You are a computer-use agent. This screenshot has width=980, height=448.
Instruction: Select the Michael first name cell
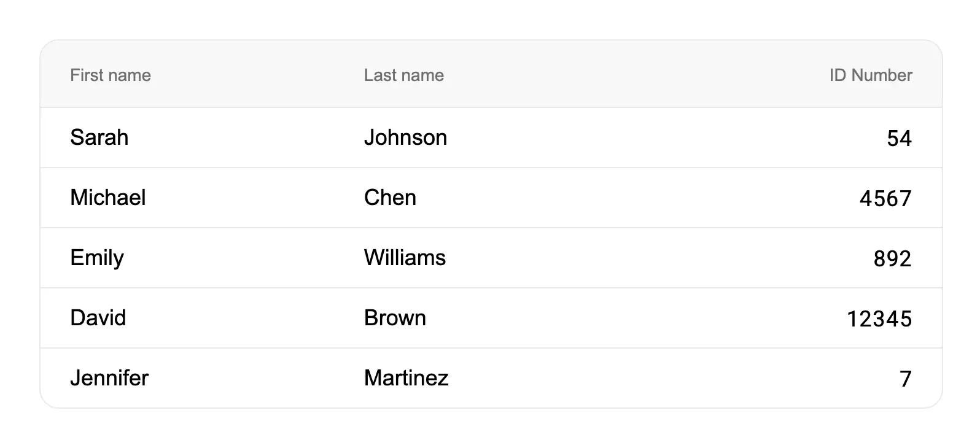click(x=108, y=198)
